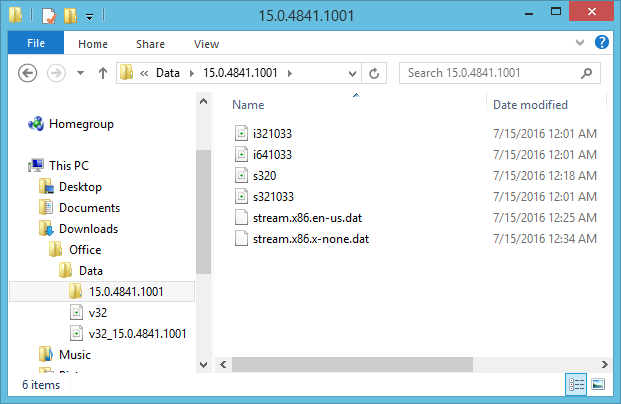Viewport: 621px width, 404px height.
Task: Click the New Folder icon in title bar
Action: click(70, 16)
